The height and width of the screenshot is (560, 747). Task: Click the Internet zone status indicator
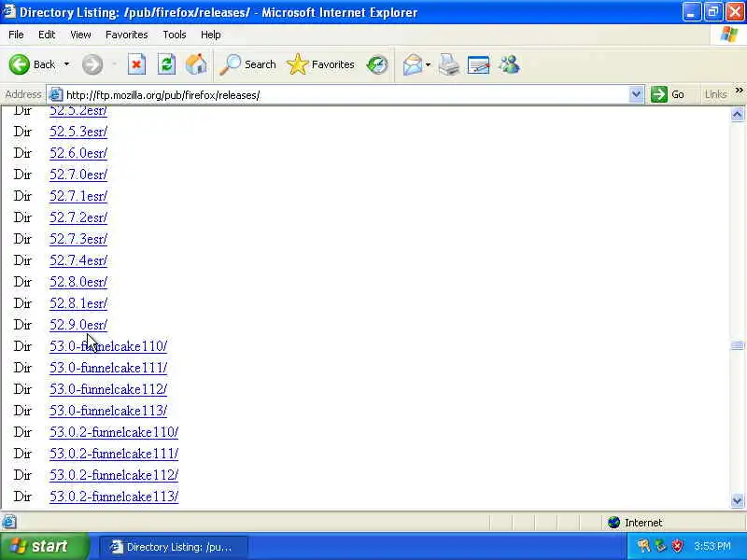pos(636,523)
